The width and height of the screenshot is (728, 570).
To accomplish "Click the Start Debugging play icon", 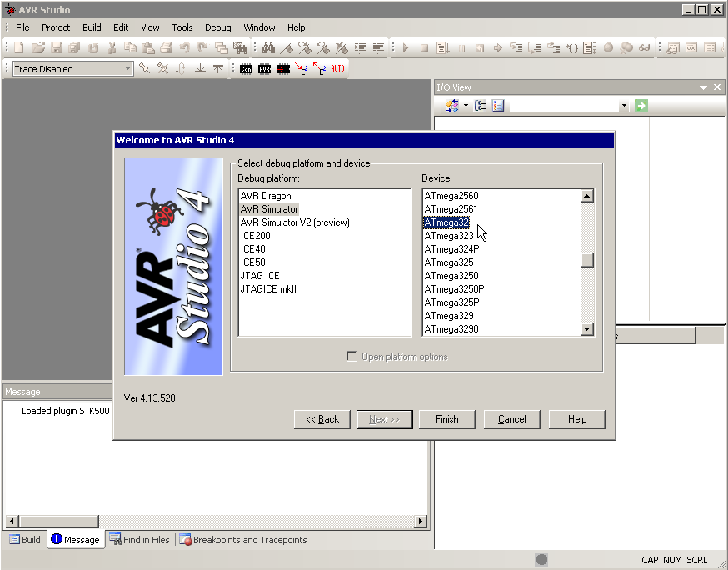I will tap(406, 47).
